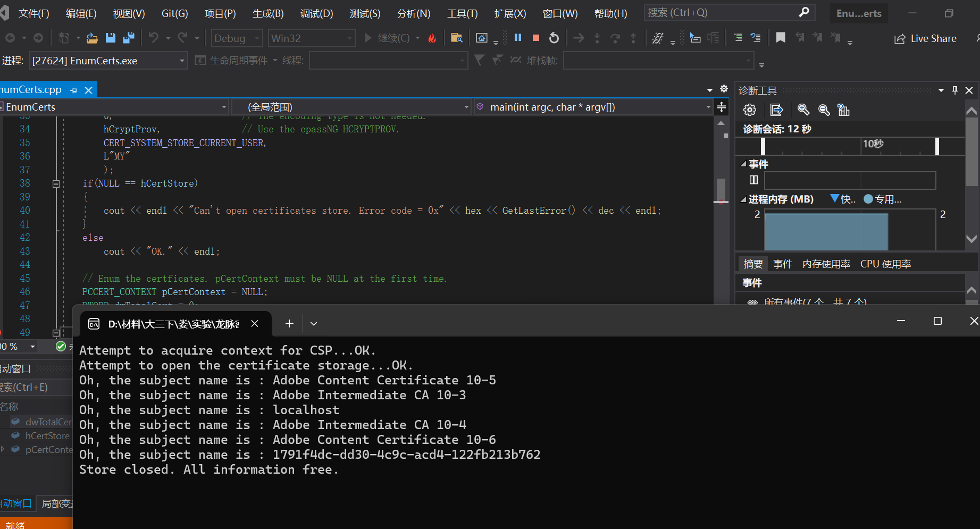Click the editor settings gear beside tabs
This screenshot has width=980, height=529.
tap(724, 89)
